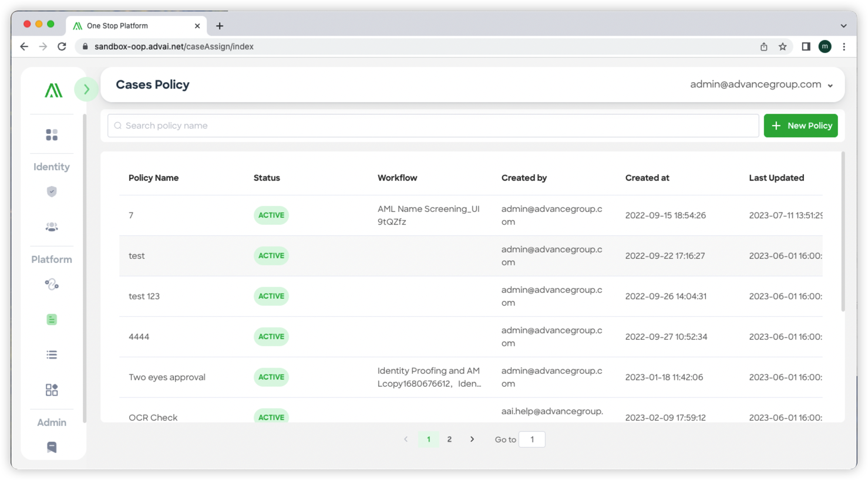The width and height of the screenshot is (868, 480).
Task: Open a new browser tab with plus
Action: (x=220, y=26)
